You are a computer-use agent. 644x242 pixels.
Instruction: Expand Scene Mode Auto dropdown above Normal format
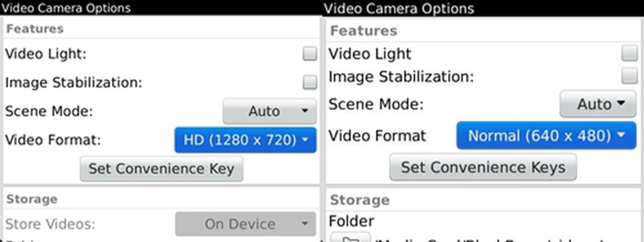click(598, 104)
